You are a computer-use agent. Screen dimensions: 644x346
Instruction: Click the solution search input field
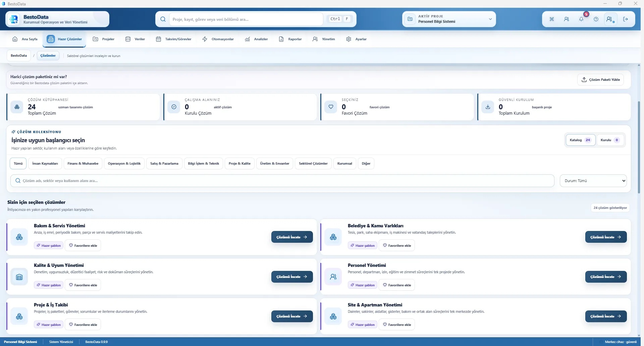coord(282,181)
